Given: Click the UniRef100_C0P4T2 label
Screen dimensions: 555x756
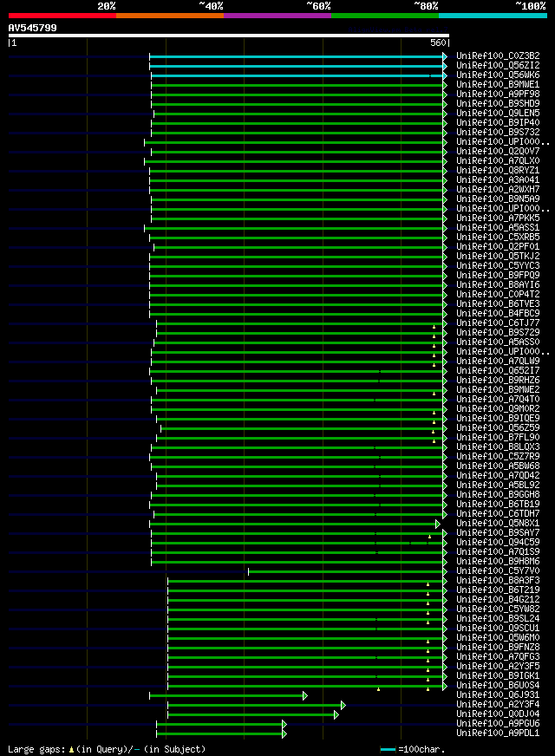Looking at the screenshot, I should (x=498, y=295).
